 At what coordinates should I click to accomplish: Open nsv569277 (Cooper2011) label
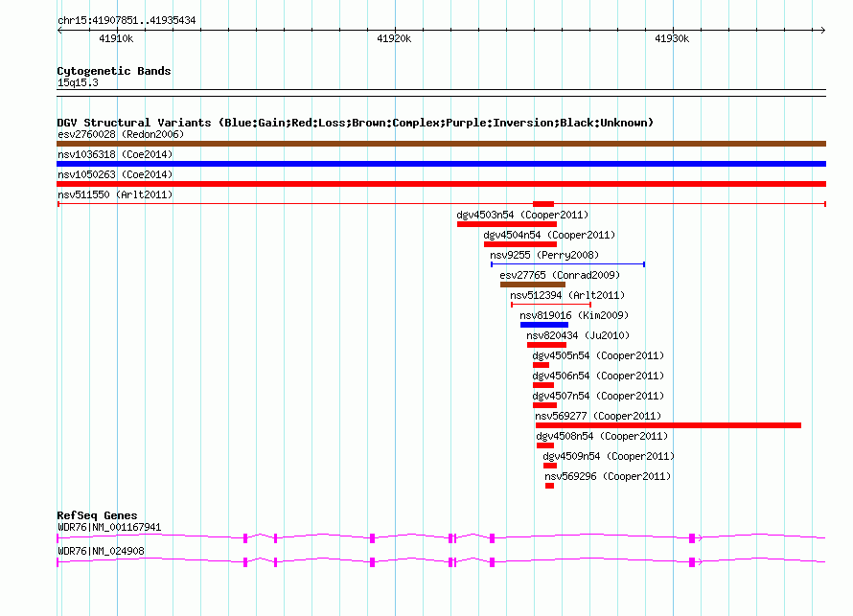pos(598,416)
